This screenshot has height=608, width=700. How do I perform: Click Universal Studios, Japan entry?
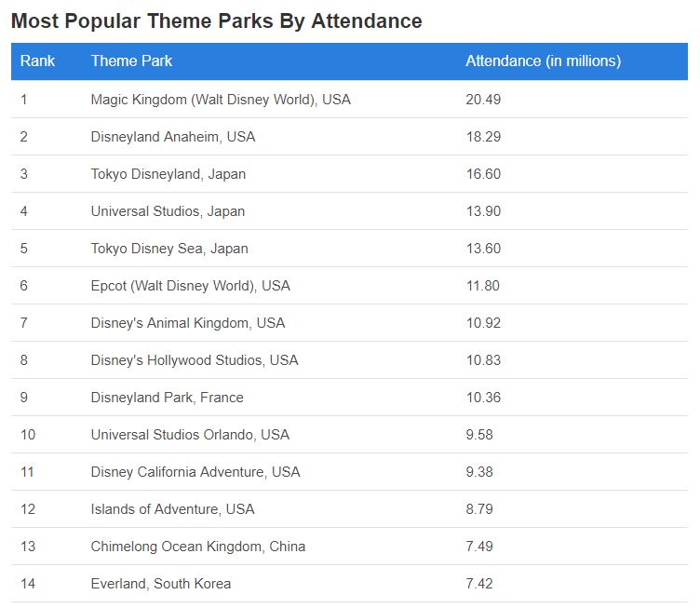(168, 211)
